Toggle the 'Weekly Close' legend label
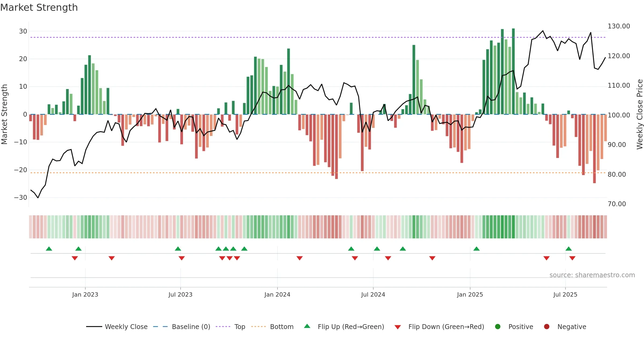The image size is (644, 362). [126, 327]
